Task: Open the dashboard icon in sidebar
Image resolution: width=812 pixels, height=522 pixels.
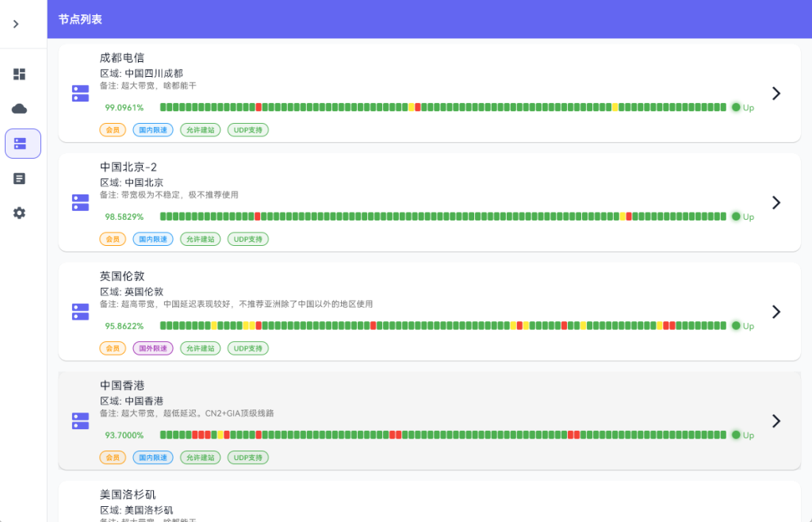Action: tap(20, 74)
